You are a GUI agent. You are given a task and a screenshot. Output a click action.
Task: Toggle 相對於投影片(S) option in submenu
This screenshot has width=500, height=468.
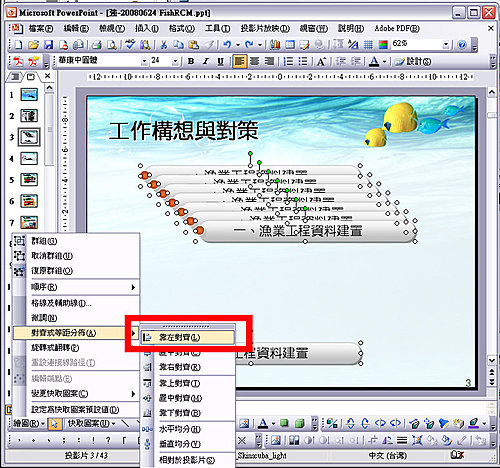187,461
